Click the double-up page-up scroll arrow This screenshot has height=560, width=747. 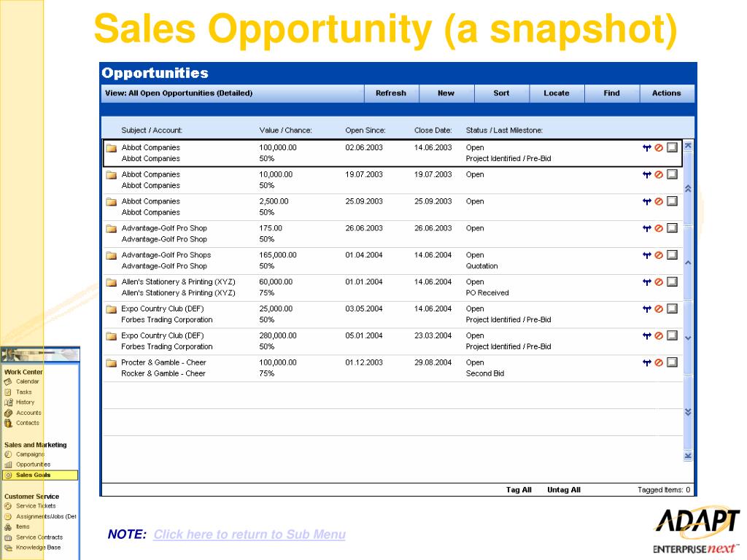pos(688,189)
